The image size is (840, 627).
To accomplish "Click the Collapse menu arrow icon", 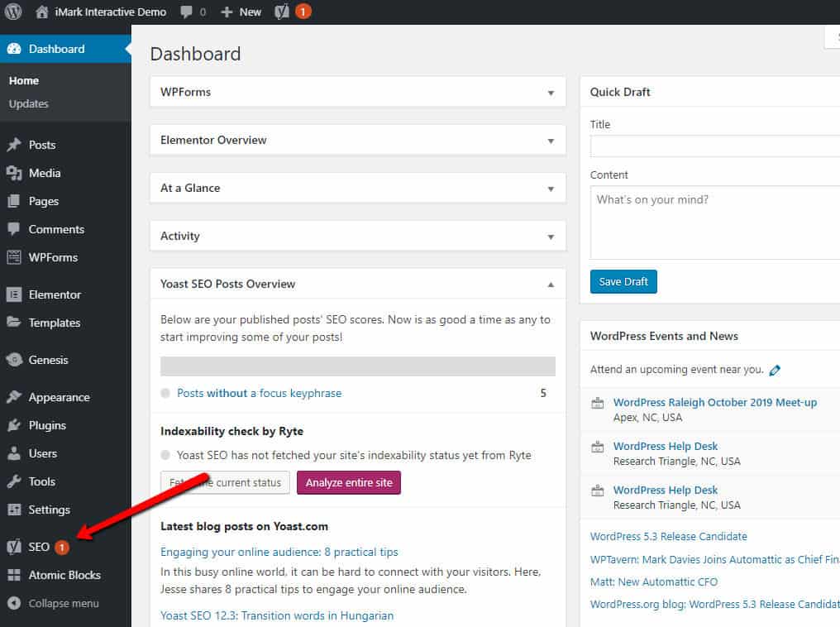I will pos(14,603).
